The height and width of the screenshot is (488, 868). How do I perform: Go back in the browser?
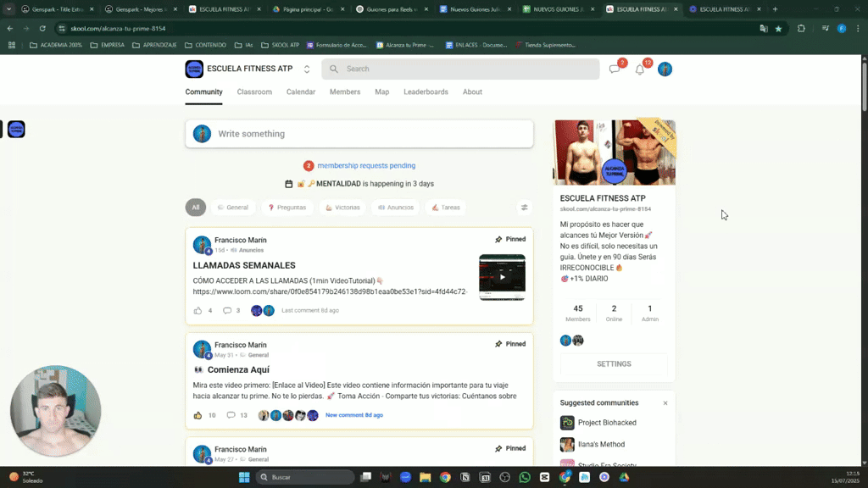click(x=10, y=28)
